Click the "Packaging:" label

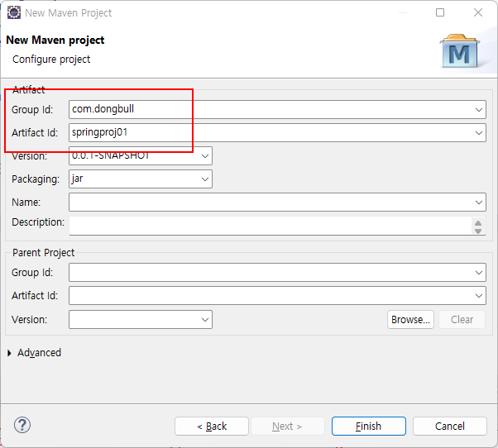tap(36, 179)
